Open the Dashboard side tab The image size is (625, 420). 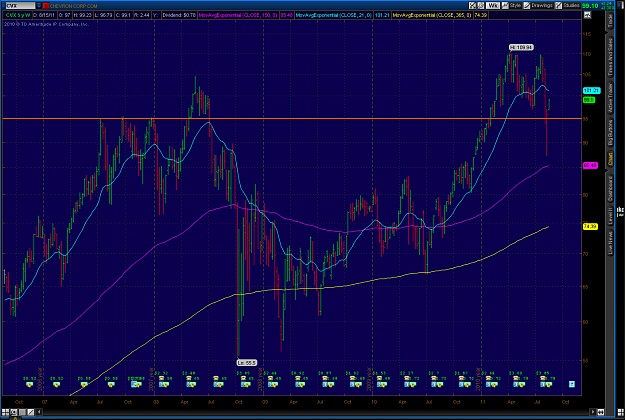pyautogui.click(x=610, y=189)
